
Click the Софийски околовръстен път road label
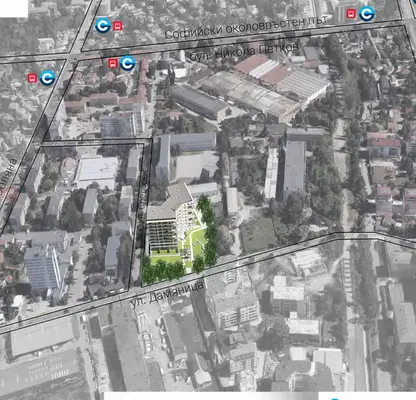[246, 27]
